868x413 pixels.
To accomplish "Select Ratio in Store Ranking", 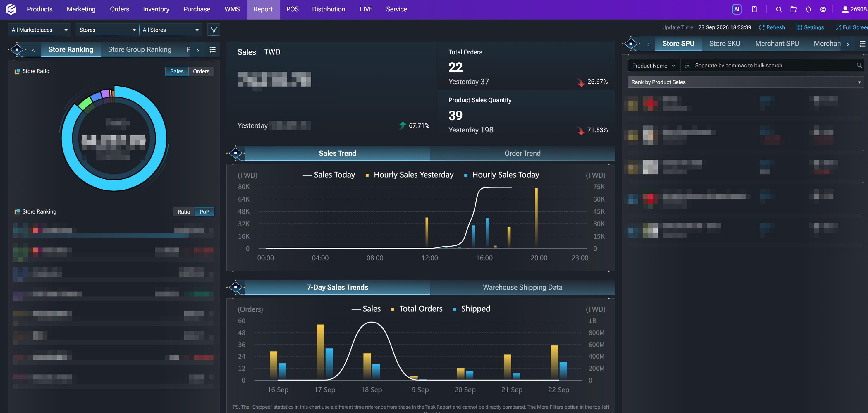I will pyautogui.click(x=184, y=211).
